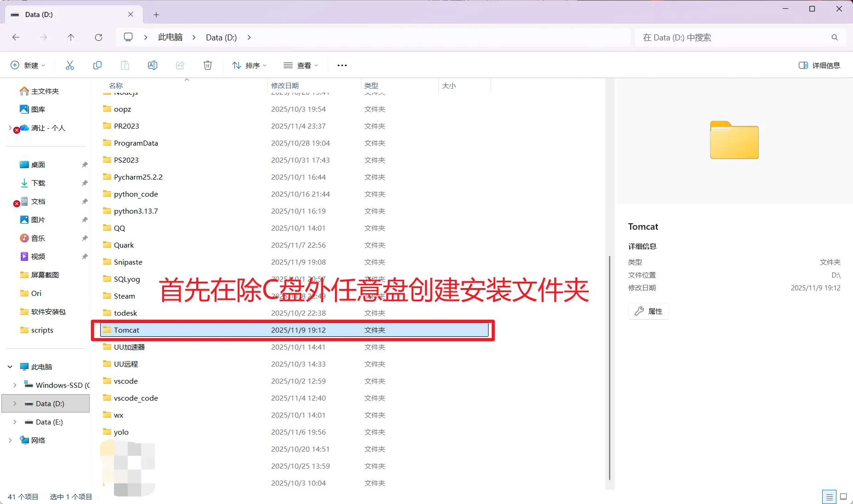This screenshot has width=853, height=504.
Task: Select the Pycharm25.2.2 folder
Action: click(132, 177)
